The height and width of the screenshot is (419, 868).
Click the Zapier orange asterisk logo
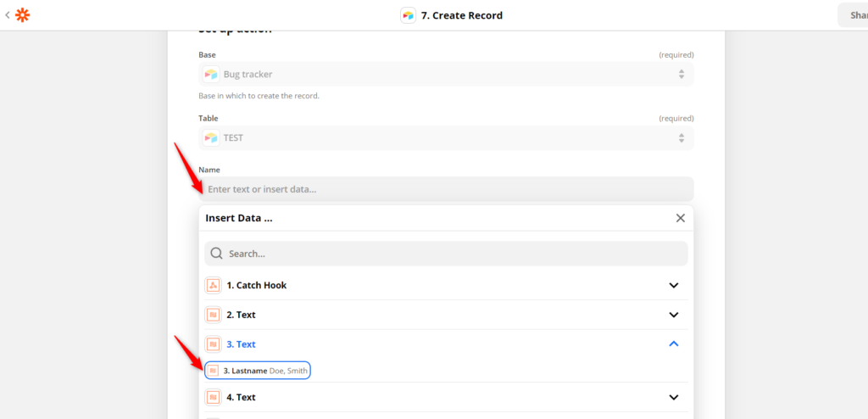[22, 15]
